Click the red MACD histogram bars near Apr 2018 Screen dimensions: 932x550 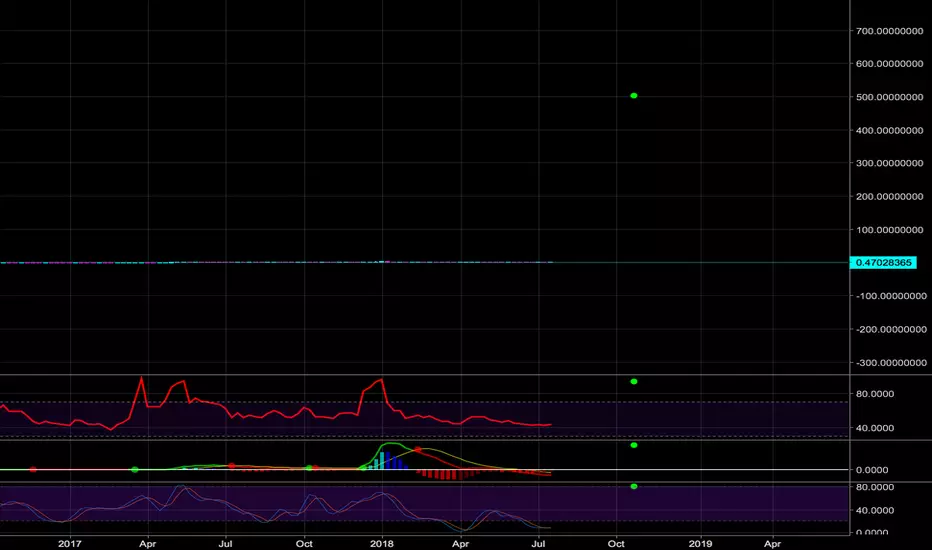449,474
